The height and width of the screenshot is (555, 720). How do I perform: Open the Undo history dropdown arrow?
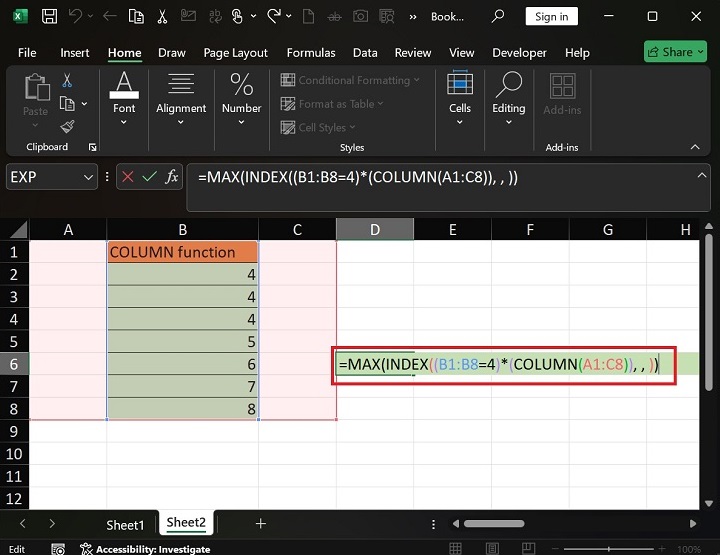90,17
